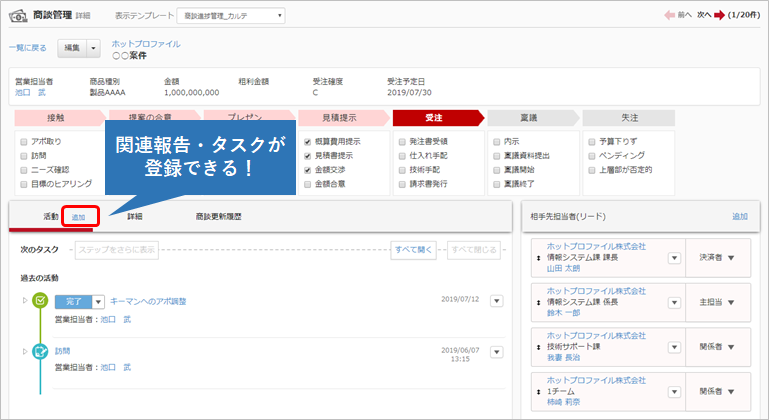Click reorder handle icon for 山田 太朗 card
The image size is (769, 420).
pos(538,258)
